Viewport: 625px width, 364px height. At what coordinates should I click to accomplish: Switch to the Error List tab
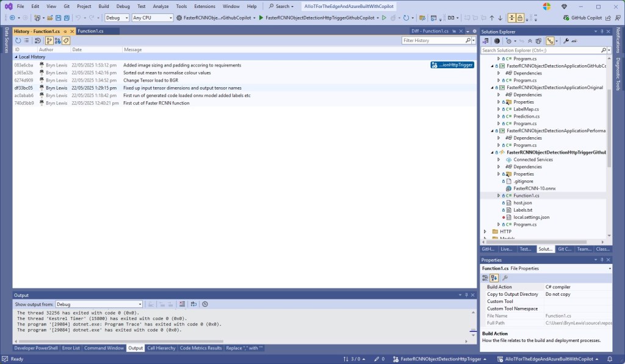point(71,348)
